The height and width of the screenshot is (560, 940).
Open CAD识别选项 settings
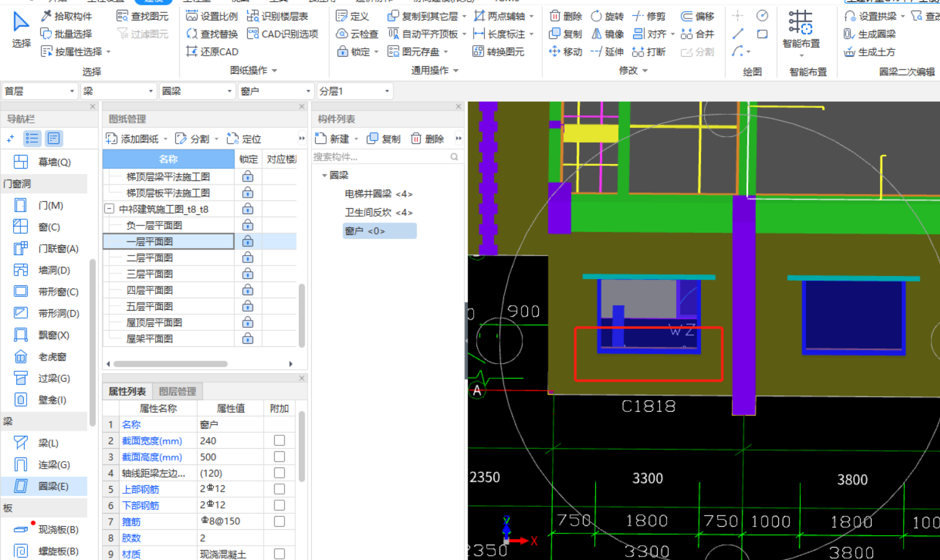click(282, 34)
